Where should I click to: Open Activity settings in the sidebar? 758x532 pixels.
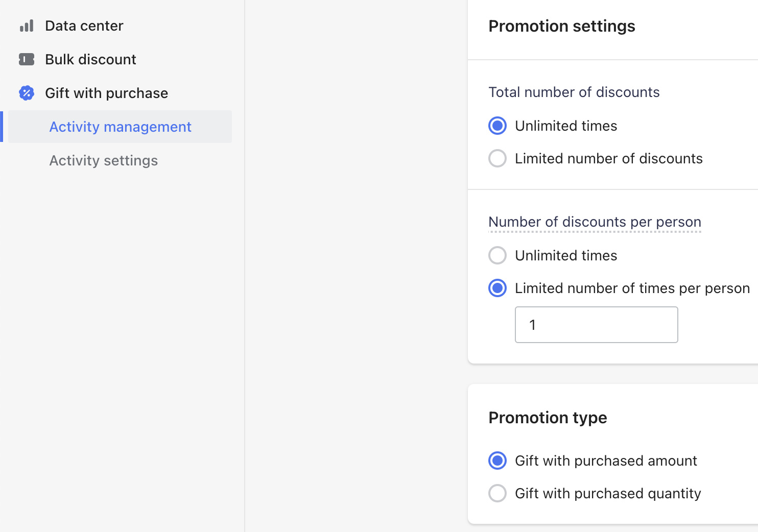click(103, 160)
